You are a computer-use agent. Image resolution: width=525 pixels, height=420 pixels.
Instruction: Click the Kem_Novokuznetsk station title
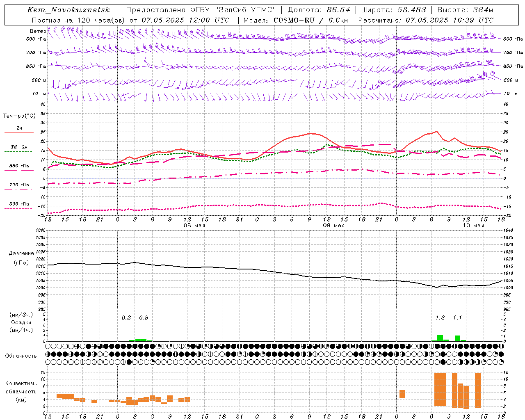click(69, 10)
